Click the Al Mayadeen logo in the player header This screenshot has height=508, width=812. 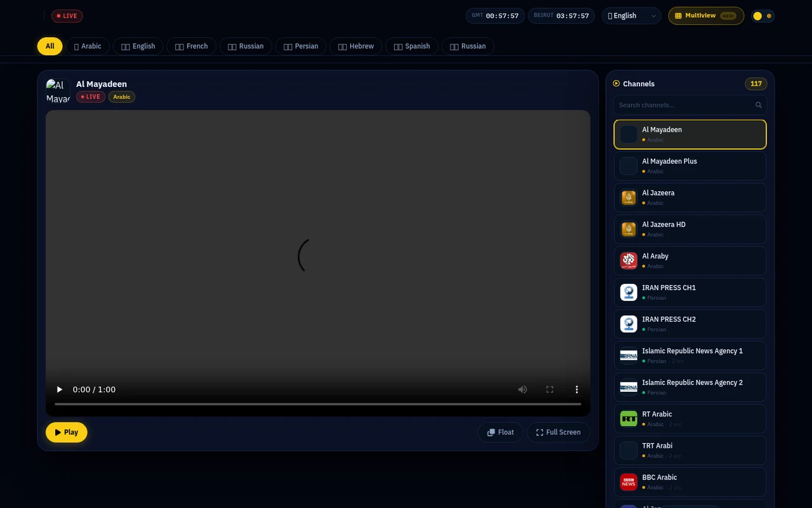coord(58,91)
